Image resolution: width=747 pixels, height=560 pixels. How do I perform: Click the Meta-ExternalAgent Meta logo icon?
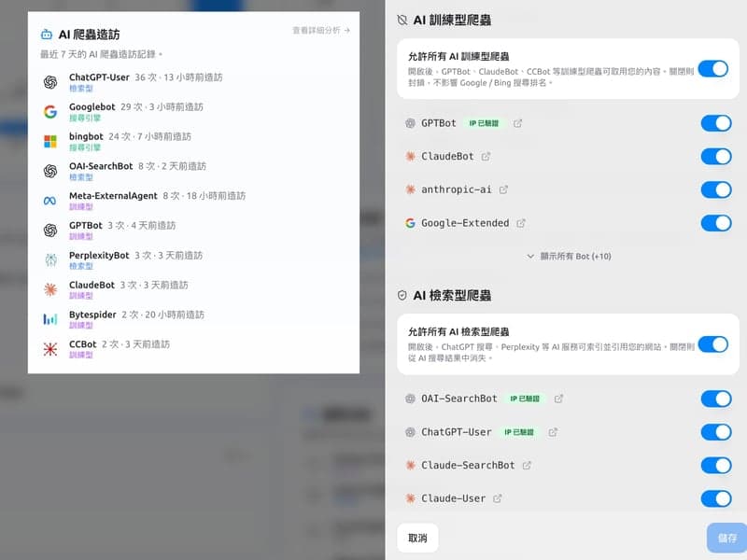tap(50, 201)
